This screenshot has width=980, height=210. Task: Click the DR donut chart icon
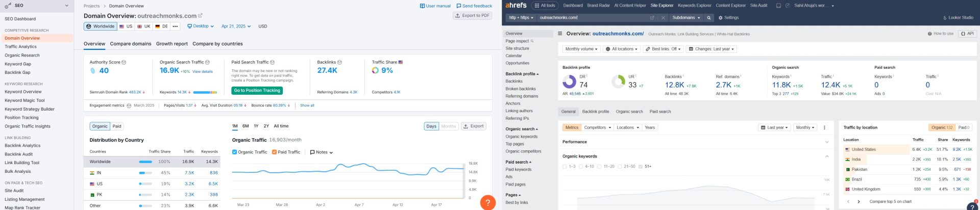569,82
